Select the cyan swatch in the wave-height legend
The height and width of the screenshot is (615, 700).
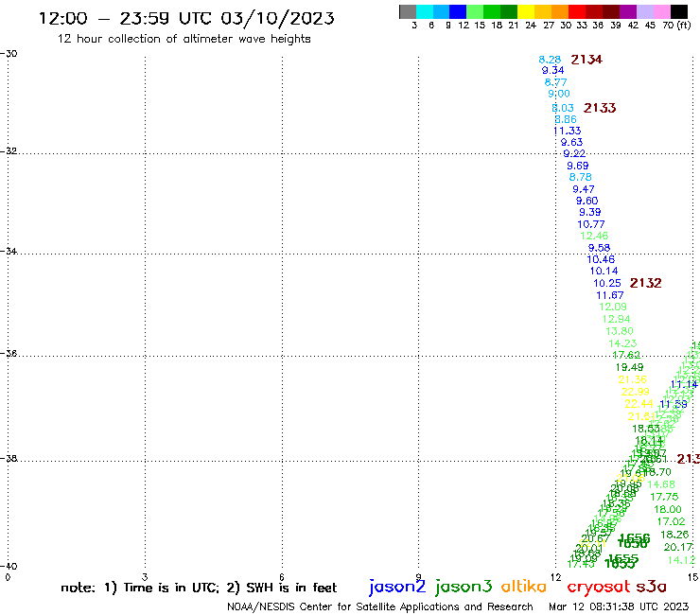point(425,11)
